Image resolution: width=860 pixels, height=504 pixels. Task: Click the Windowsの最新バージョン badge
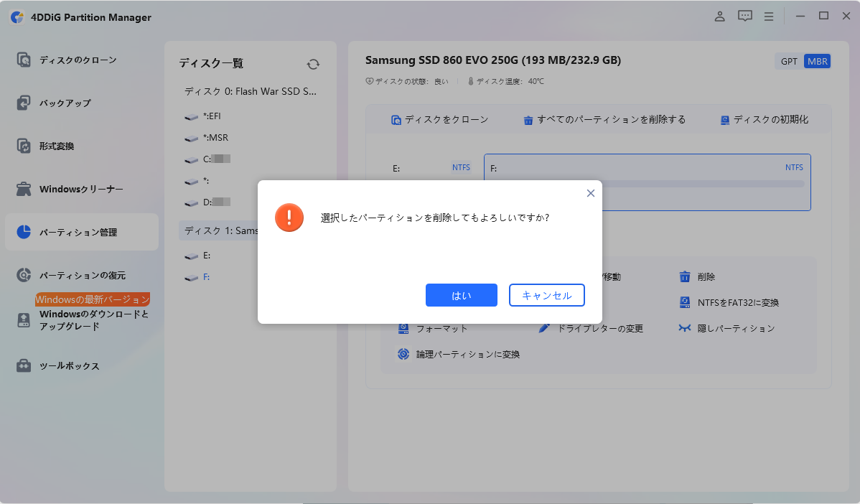tap(93, 299)
